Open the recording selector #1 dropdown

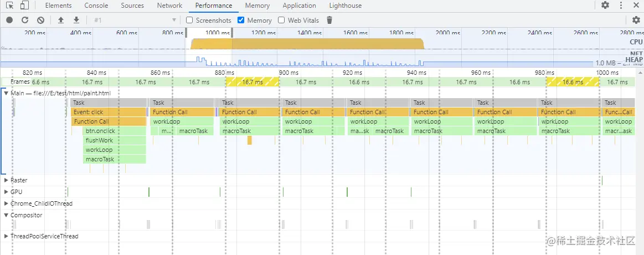[135, 20]
